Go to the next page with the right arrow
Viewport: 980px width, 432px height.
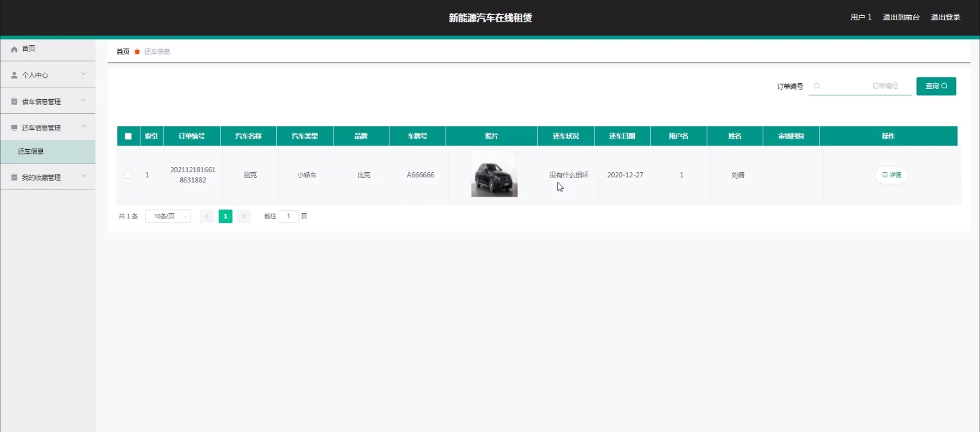[244, 216]
